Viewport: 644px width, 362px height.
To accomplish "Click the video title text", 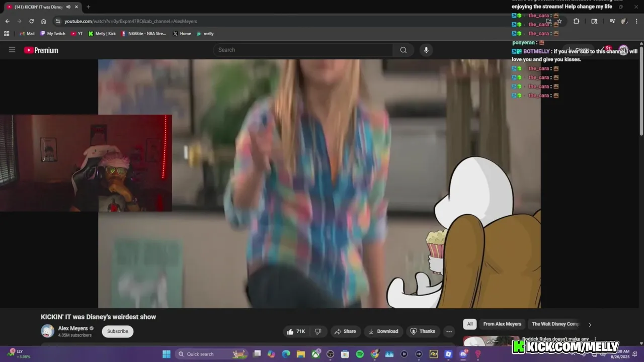I will [x=98, y=317].
